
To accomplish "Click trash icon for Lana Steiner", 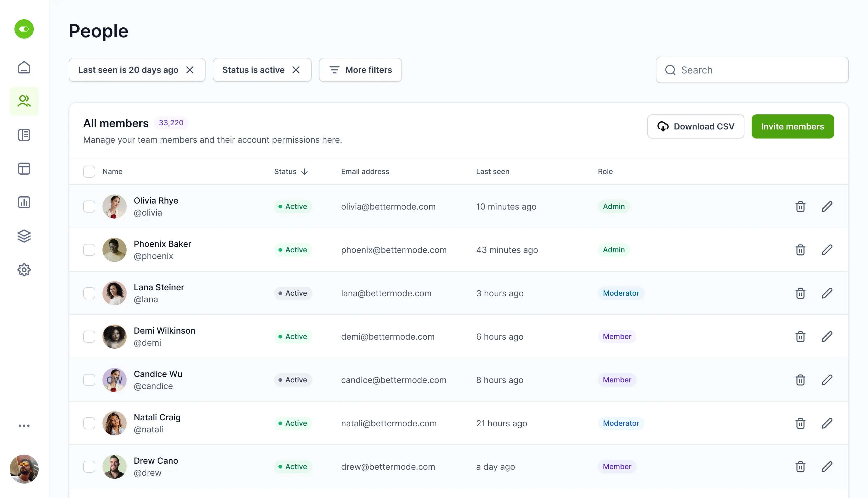I will (x=800, y=293).
